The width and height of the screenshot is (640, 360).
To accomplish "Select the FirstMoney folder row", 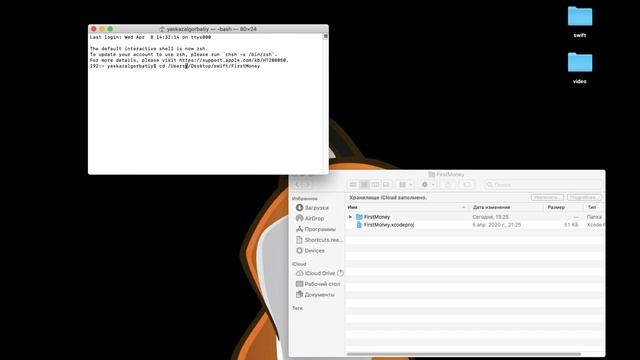I will pyautogui.click(x=475, y=217).
